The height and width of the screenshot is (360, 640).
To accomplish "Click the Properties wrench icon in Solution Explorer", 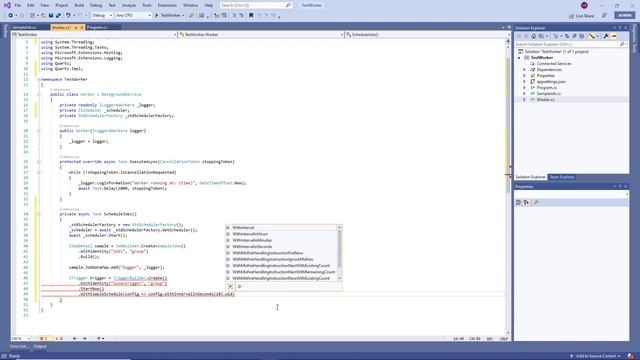I will click(606, 36).
